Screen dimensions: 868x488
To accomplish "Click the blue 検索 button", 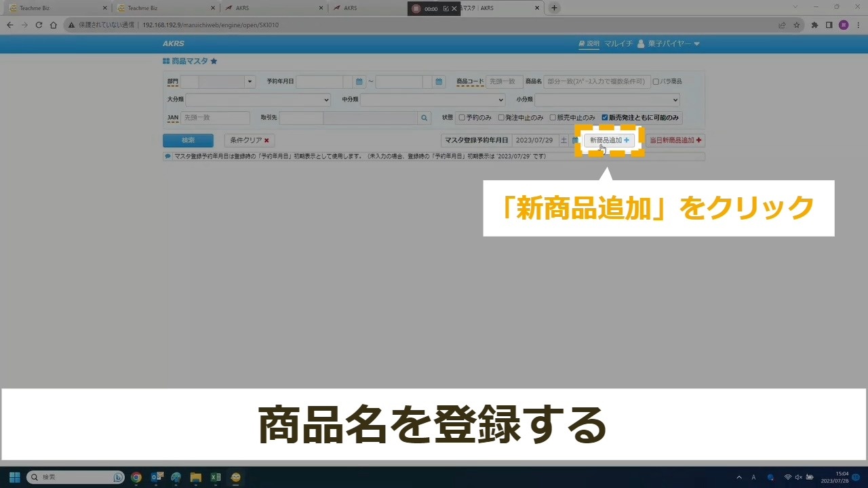I will (x=188, y=140).
